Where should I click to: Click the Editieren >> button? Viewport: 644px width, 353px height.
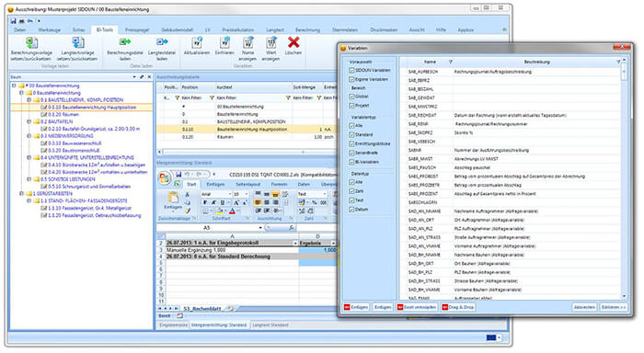coord(614,307)
